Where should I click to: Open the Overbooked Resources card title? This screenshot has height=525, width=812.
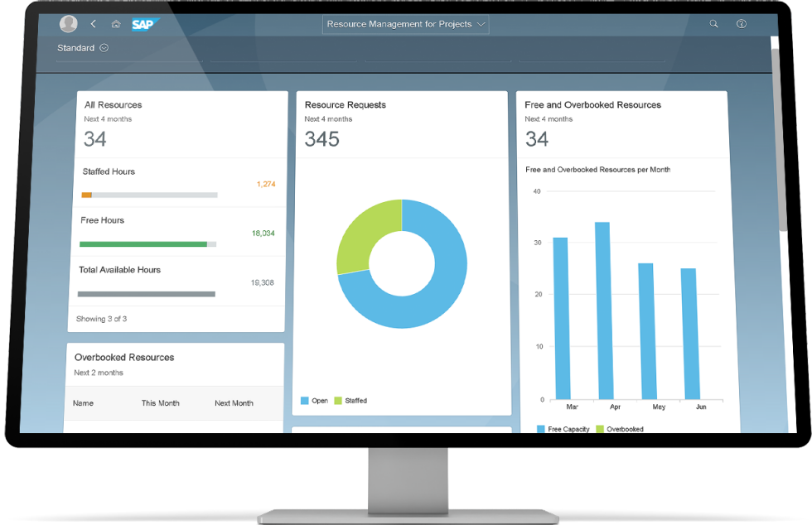tap(124, 357)
